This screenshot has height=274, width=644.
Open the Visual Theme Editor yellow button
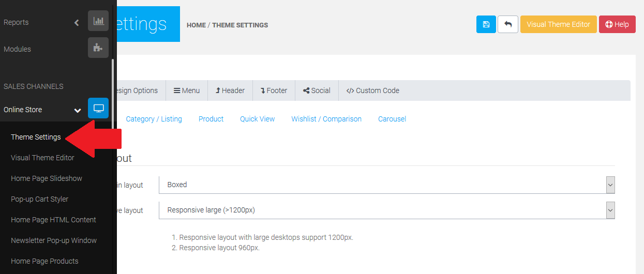558,24
